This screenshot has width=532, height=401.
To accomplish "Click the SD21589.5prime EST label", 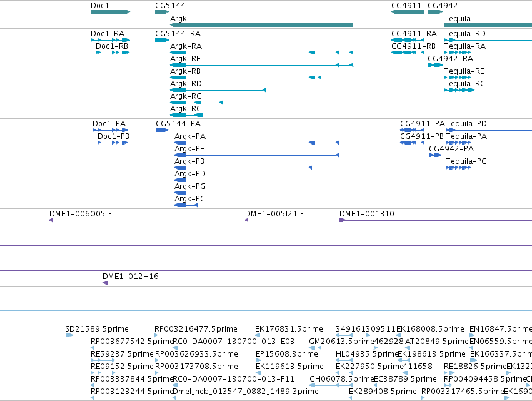I will (97, 329).
